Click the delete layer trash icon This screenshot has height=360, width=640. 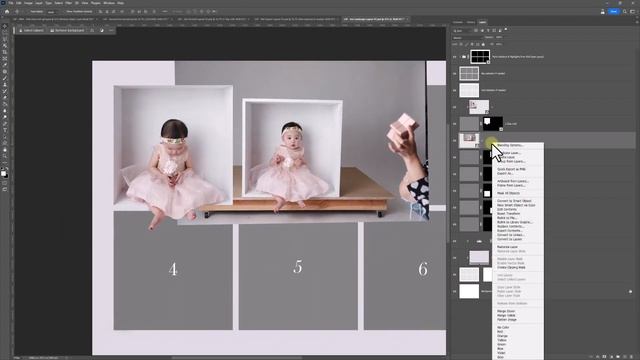point(632,357)
